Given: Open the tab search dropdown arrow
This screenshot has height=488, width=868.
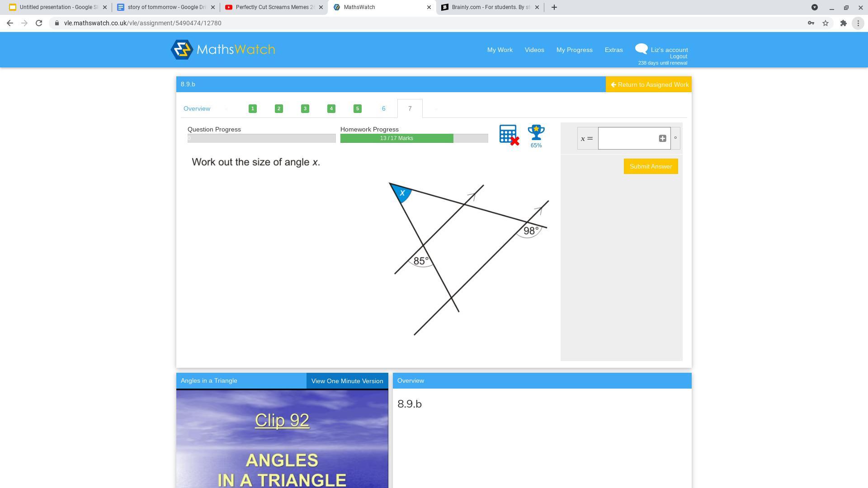Looking at the screenshot, I should coord(814,7).
